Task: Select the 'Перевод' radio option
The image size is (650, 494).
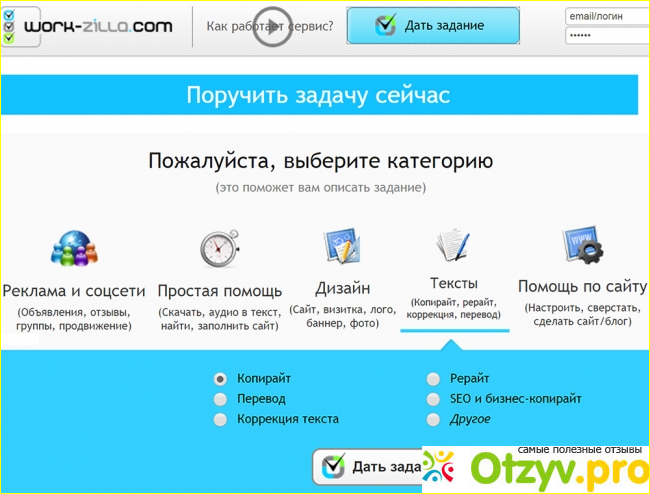Action: 220,399
